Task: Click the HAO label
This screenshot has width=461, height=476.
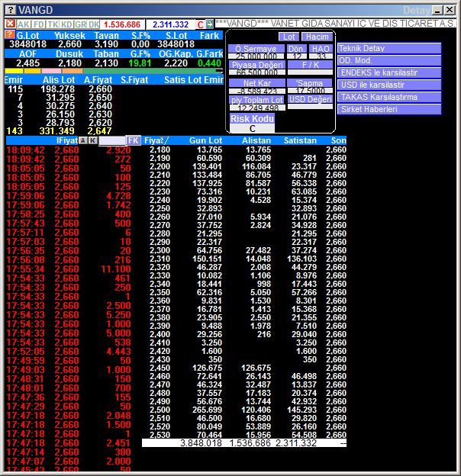Action: [321, 49]
